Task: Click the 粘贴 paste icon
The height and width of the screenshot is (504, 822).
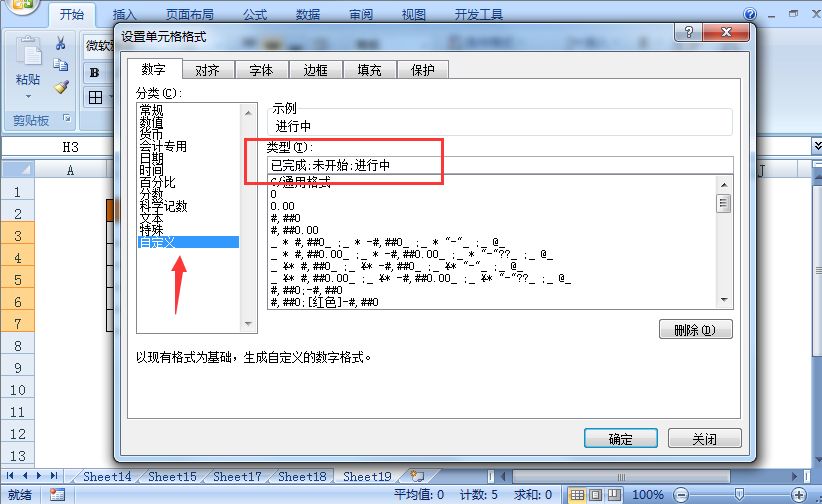Action: [x=28, y=51]
